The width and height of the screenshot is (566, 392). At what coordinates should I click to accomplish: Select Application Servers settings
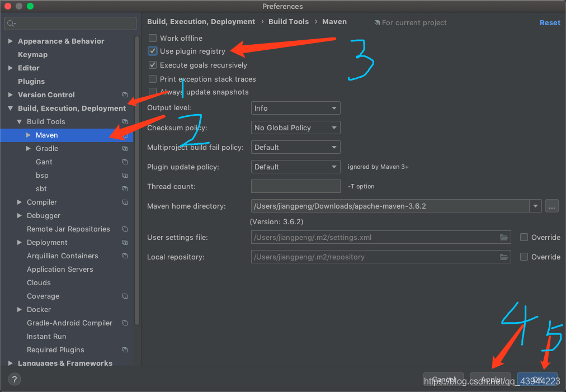pyautogui.click(x=60, y=270)
